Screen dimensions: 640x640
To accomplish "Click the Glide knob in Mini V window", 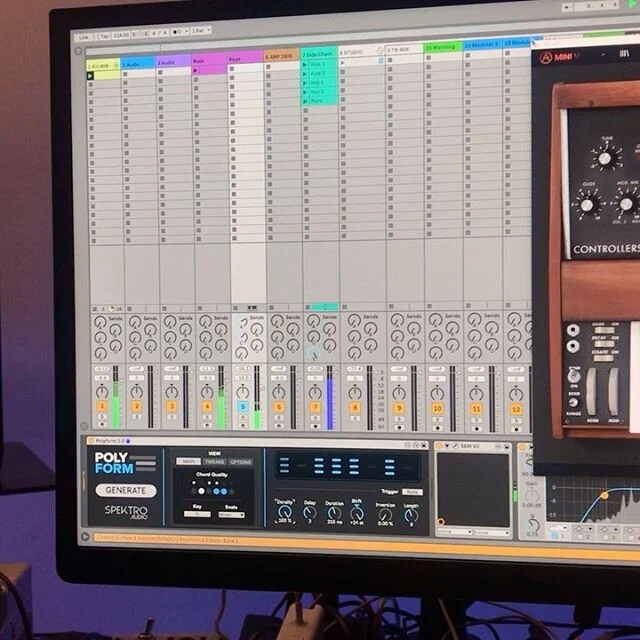I will pos(587,204).
